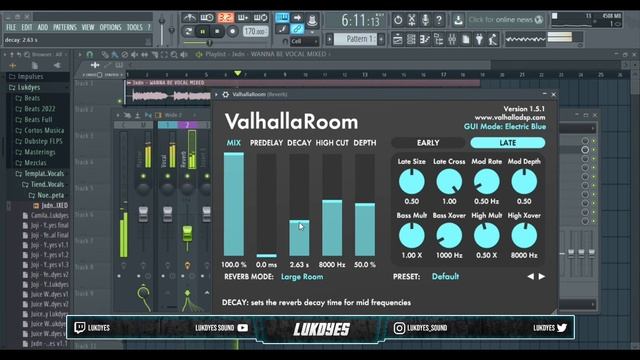Toggle typing keyboard to piano icon
The image size is (640, 360).
coord(282,18)
